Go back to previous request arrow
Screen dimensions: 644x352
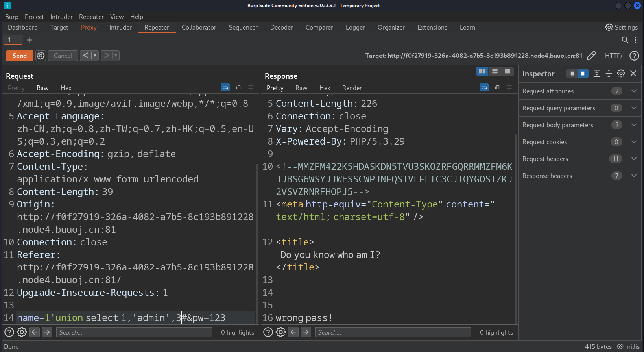tap(85, 56)
